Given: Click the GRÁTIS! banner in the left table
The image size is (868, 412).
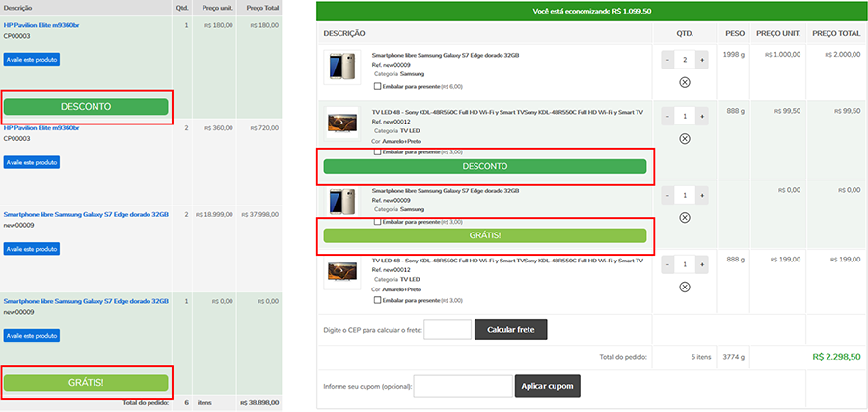Looking at the screenshot, I should click(x=86, y=383).
